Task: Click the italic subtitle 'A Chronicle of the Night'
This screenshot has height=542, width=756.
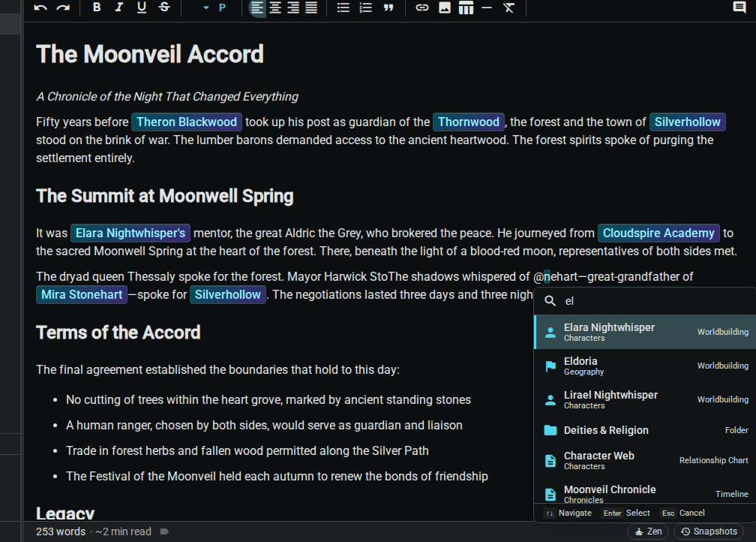Action: point(167,97)
